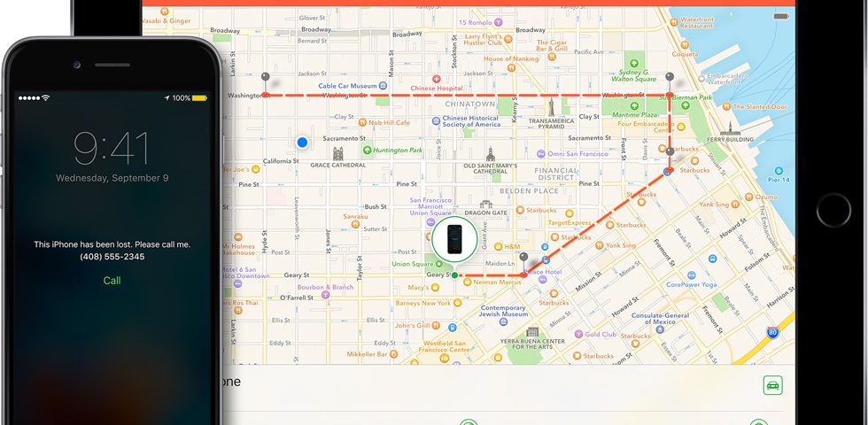Screen dimensions: 868x425
Task: Click the Ferry Building landmark icon
Action: click(731, 128)
